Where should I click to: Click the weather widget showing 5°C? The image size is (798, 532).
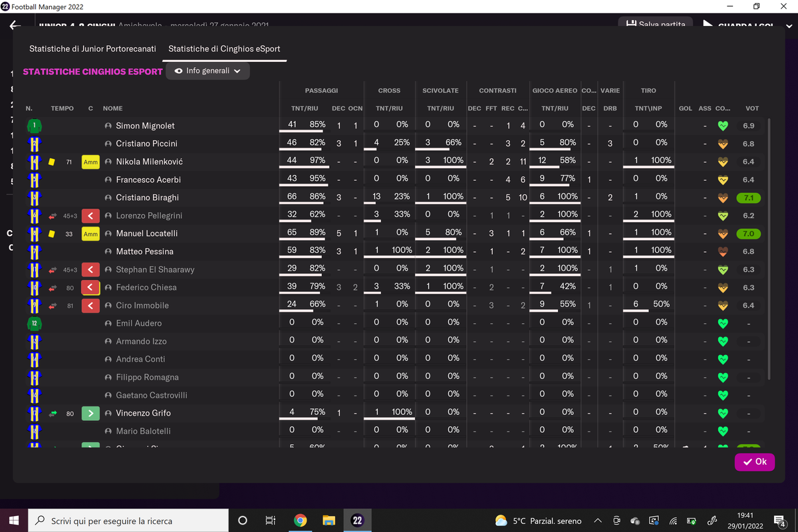pos(539,521)
